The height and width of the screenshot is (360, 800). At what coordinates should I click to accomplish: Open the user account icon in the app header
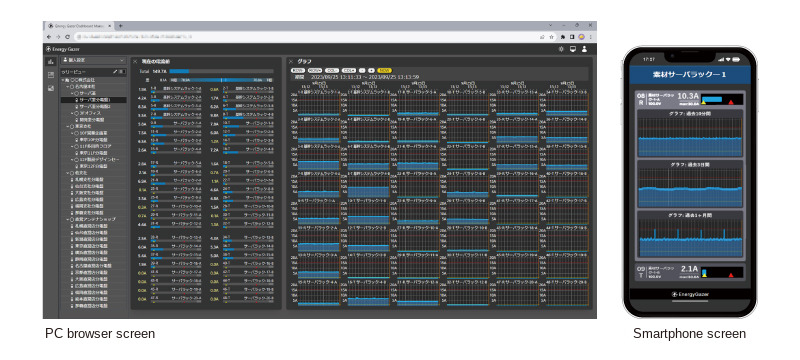click(585, 49)
